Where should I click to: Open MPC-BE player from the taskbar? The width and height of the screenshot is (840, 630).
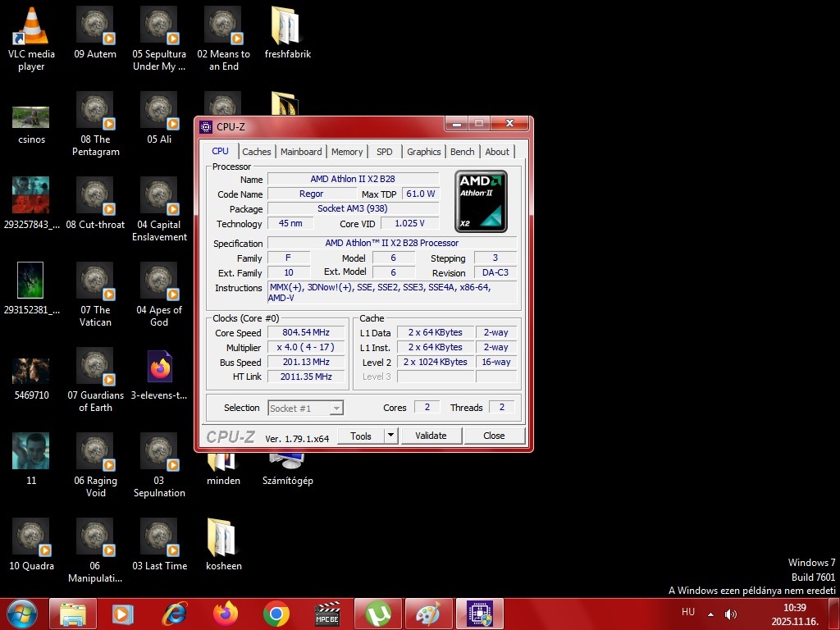(327, 614)
